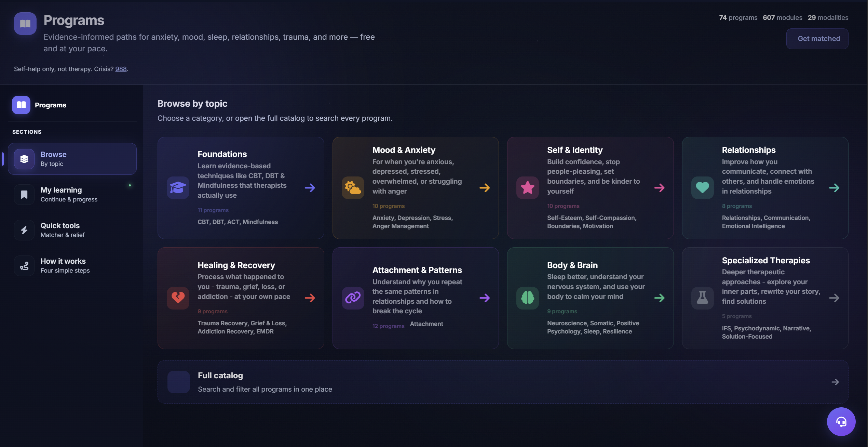Open the Body & Brain category title
Screen dimensions: 868x447
click(x=572, y=265)
